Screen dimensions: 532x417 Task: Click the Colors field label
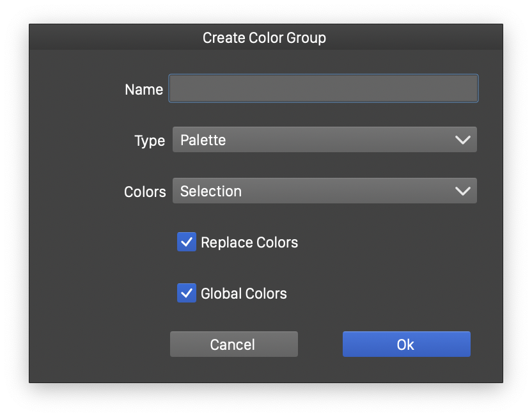(x=145, y=192)
